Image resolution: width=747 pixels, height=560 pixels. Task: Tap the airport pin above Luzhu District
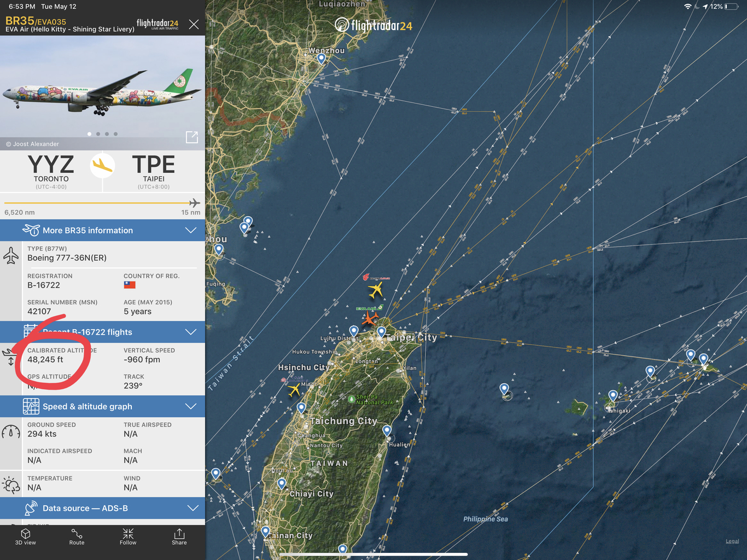[x=354, y=331]
